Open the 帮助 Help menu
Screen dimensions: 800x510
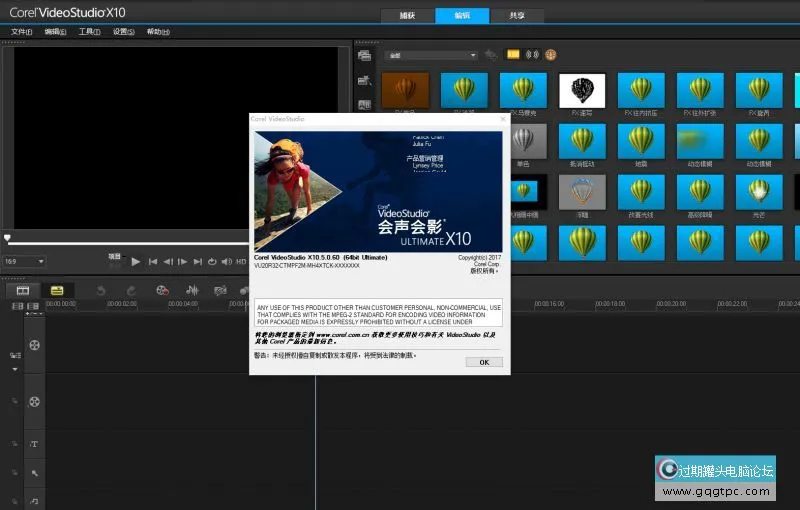click(158, 32)
